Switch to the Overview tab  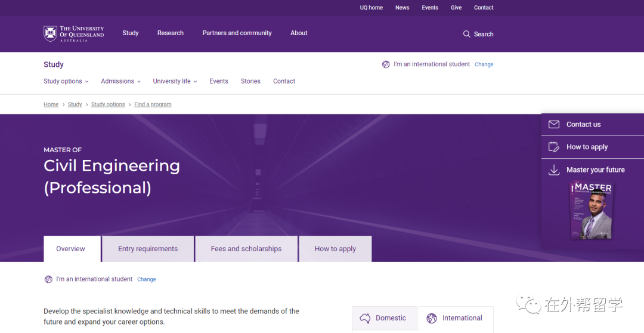(x=72, y=249)
